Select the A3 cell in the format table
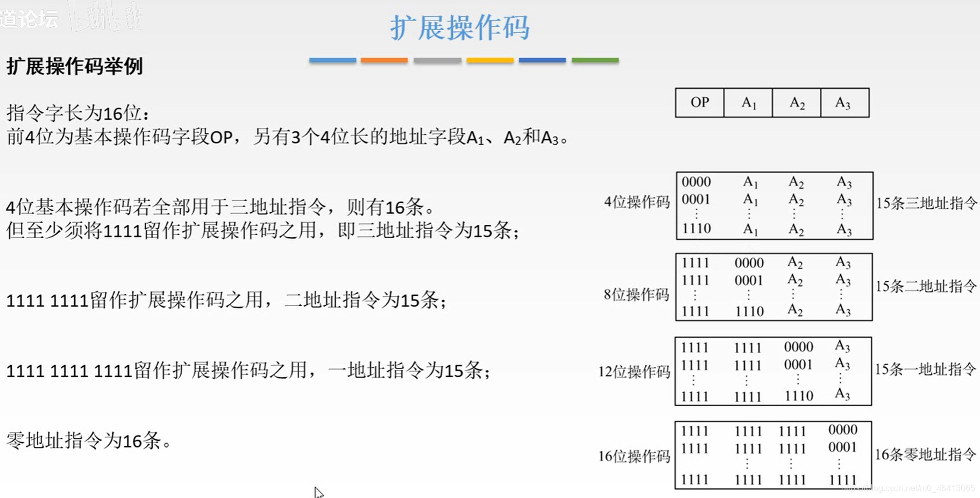Viewport: 980px width, 498px height. (x=844, y=103)
